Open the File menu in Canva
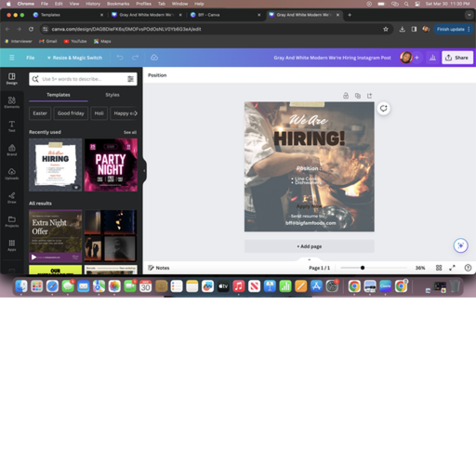 point(30,58)
